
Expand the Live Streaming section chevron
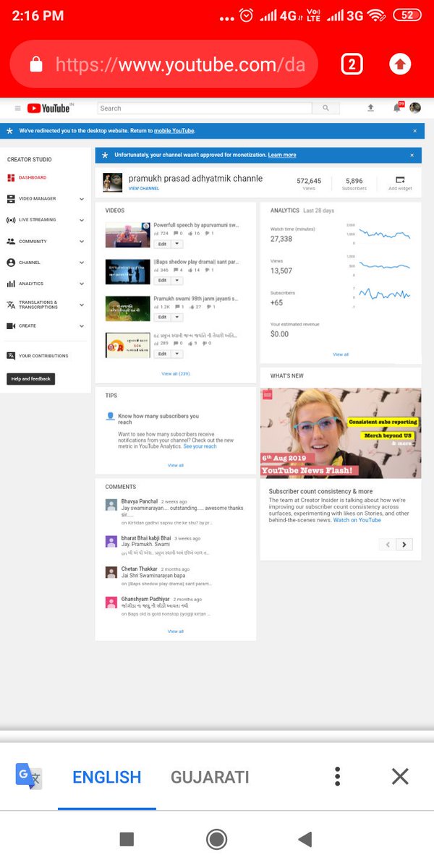(82, 220)
